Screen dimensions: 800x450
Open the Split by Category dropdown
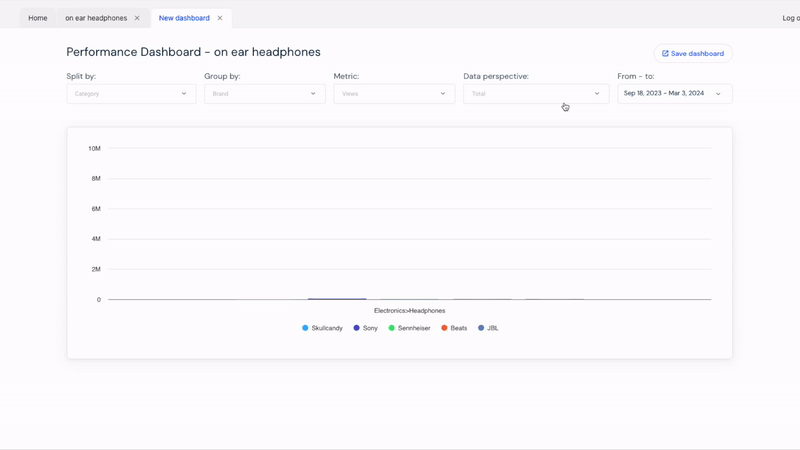(131, 94)
